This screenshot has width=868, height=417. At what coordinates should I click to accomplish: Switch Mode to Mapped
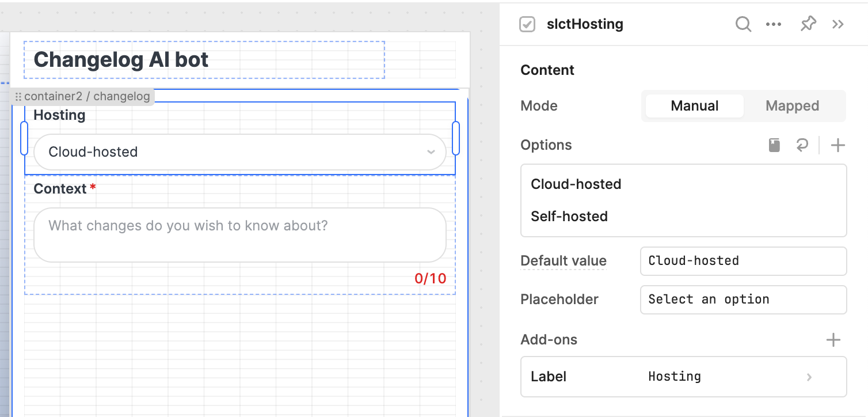pyautogui.click(x=793, y=106)
